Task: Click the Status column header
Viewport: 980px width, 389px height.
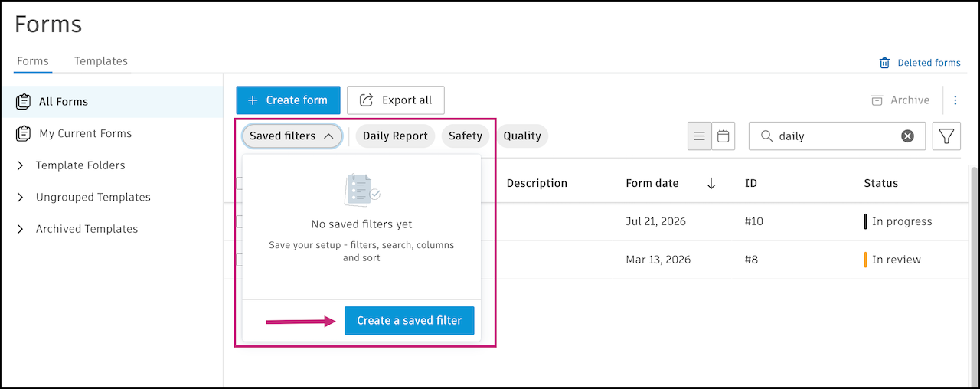Action: coord(881,184)
